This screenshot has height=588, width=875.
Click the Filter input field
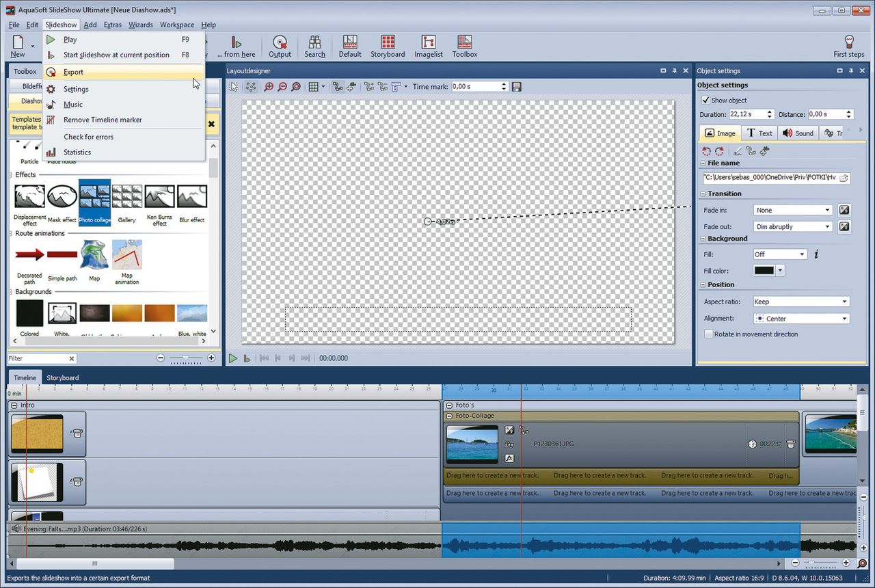pyautogui.click(x=38, y=358)
